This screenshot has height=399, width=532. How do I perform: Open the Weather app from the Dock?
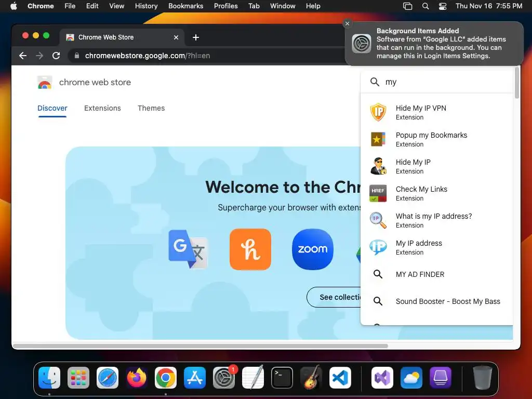point(411,378)
